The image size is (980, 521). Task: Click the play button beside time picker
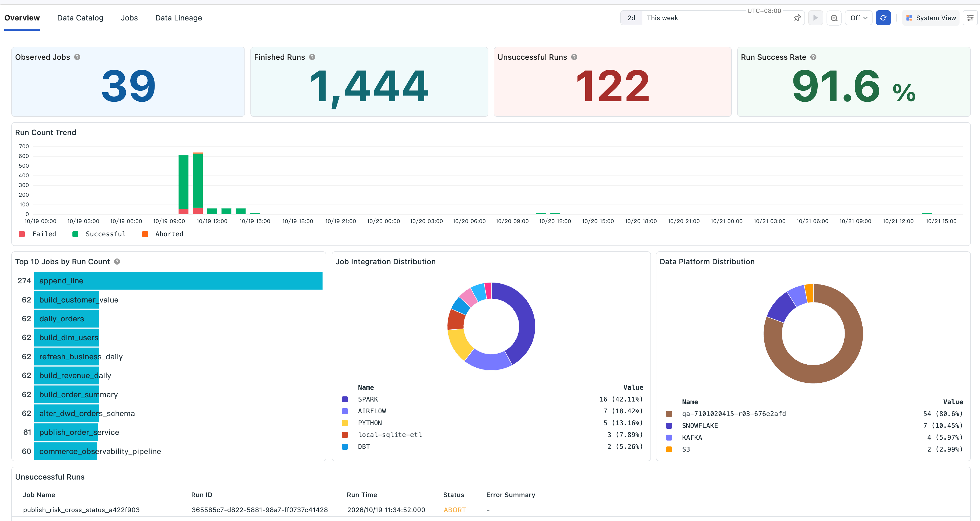tap(815, 18)
